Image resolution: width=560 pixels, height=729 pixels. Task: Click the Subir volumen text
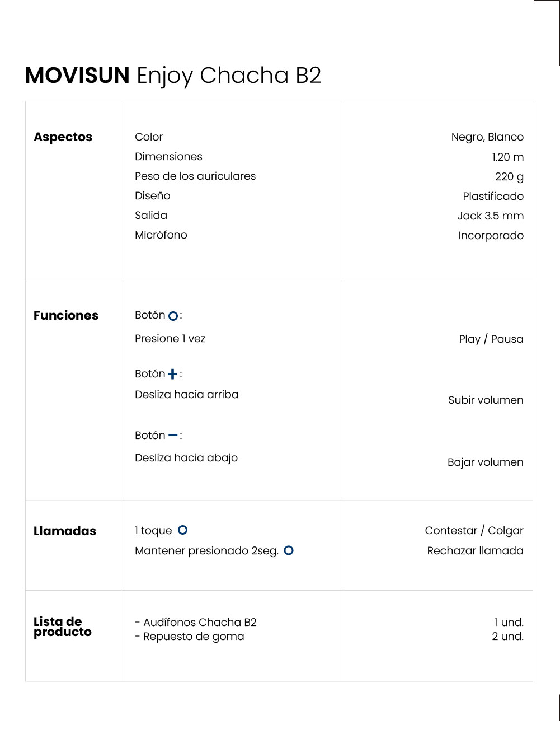[486, 400]
